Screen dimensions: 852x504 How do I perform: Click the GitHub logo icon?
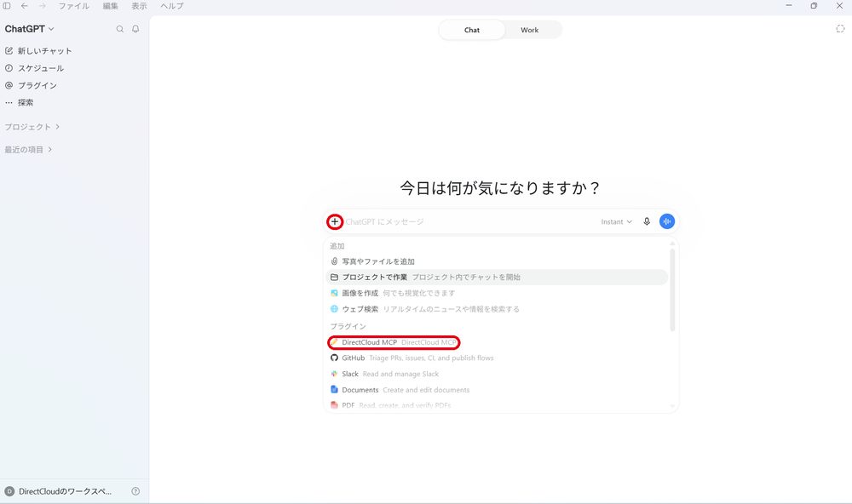coord(334,358)
